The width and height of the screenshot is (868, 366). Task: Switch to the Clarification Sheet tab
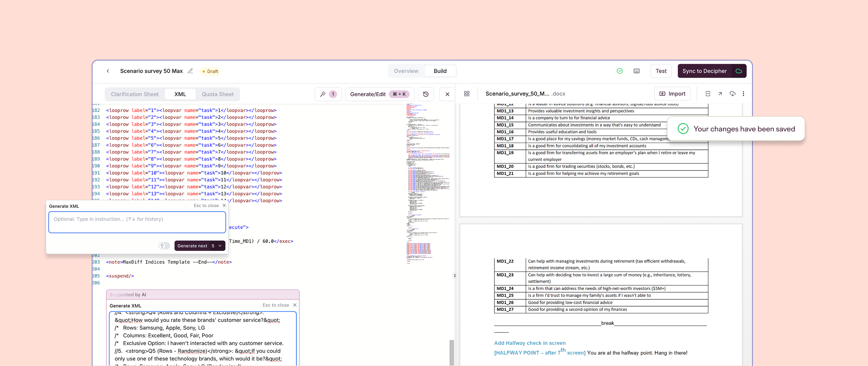pos(134,94)
